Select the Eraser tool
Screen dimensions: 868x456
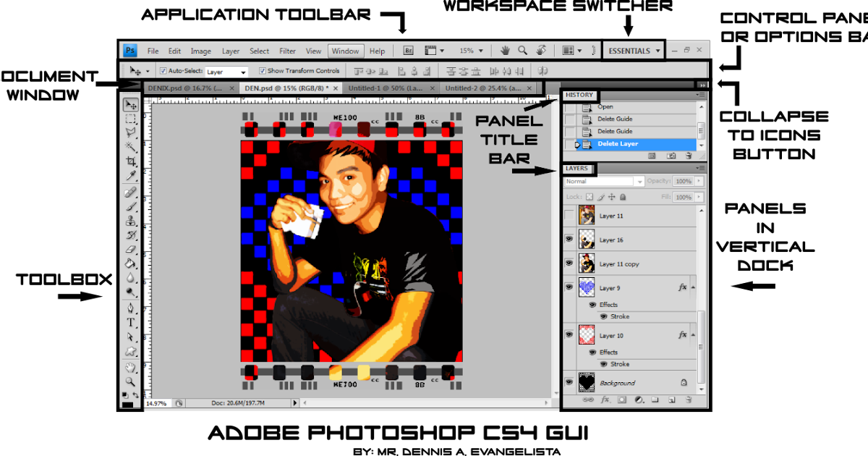[131, 249]
